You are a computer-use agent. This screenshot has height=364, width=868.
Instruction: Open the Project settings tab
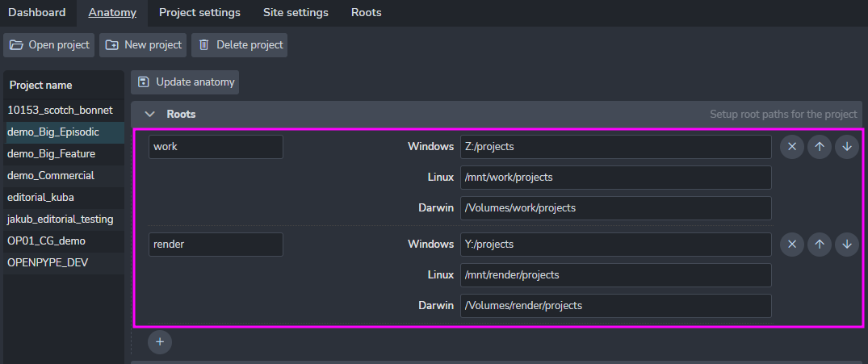point(199,13)
